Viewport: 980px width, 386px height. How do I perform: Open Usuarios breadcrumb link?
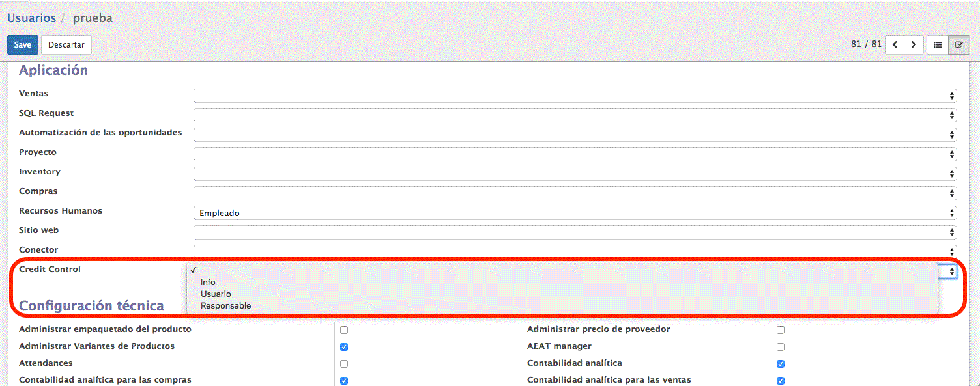[x=31, y=18]
